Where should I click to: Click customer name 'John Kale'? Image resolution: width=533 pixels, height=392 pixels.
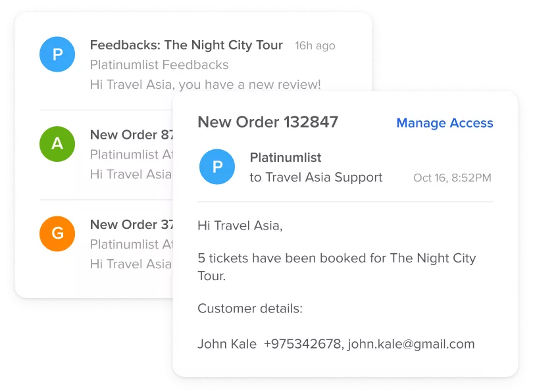(x=227, y=344)
